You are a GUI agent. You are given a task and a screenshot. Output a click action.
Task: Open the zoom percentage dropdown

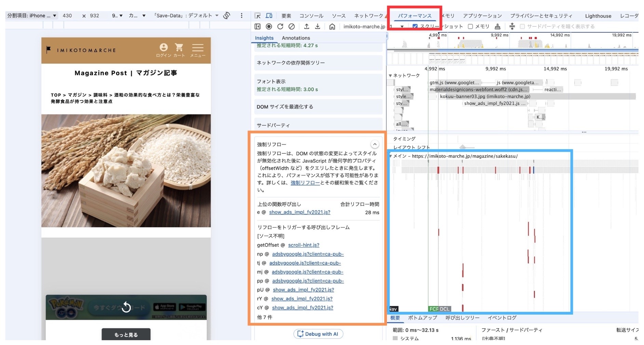coord(117,15)
